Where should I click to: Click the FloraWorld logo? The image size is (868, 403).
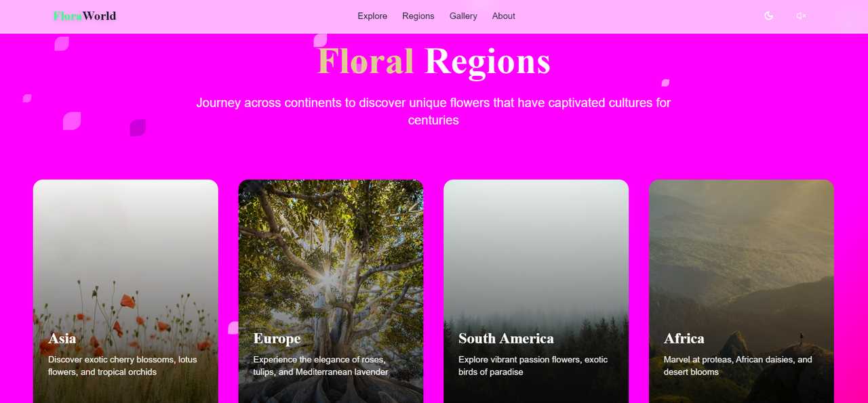point(85,16)
